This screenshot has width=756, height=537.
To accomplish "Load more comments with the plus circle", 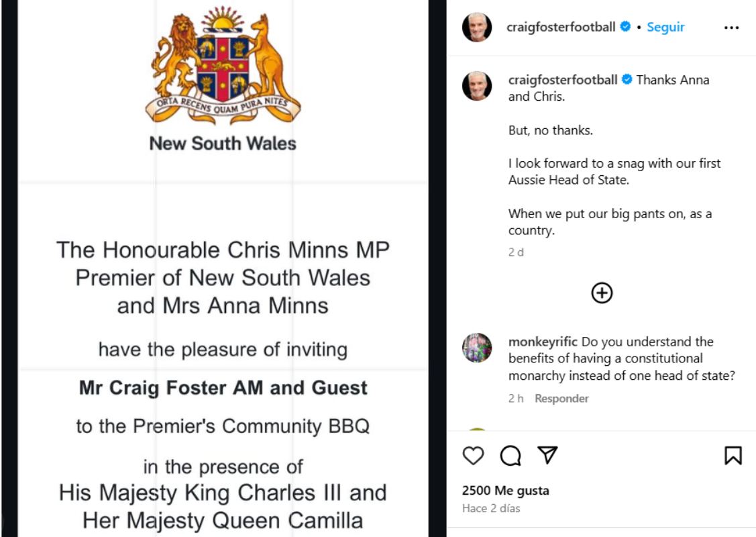I will pos(602,293).
